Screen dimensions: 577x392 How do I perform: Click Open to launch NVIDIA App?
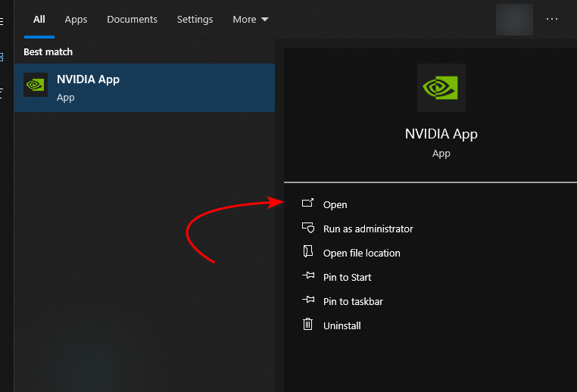pos(335,205)
